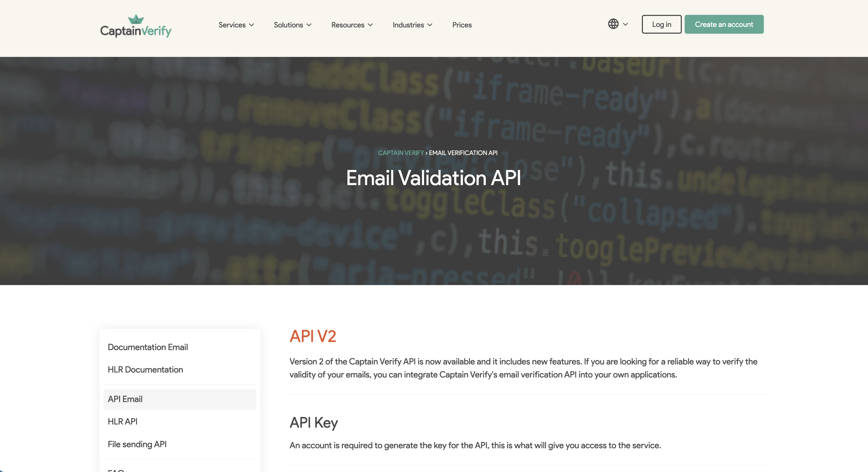868x472 pixels.
Task: Click the API V2 heading
Action: coord(313,336)
